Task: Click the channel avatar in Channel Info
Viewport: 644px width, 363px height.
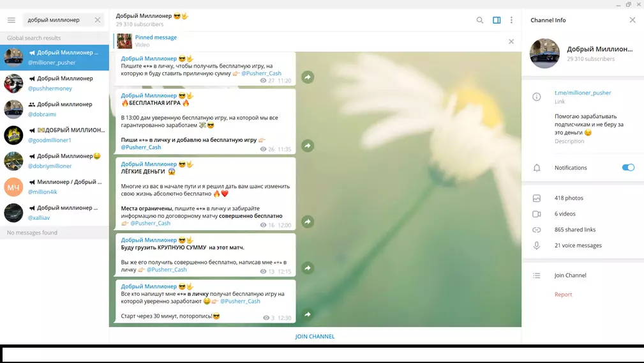Action: coord(544,54)
